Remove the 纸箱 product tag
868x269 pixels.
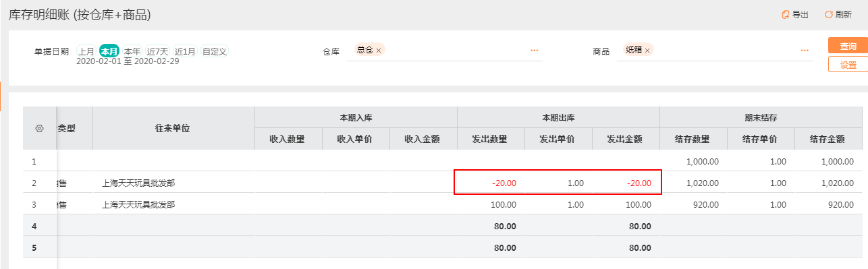[647, 50]
